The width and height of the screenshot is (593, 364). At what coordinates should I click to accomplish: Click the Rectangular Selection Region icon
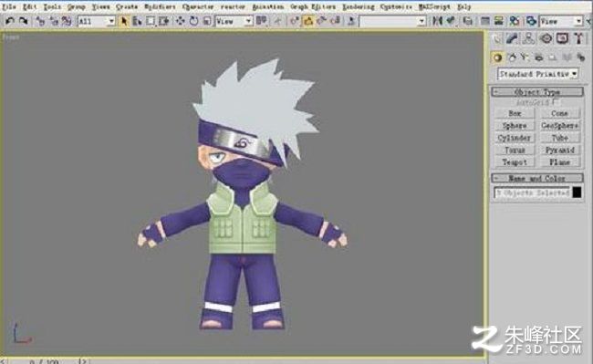[x=151, y=21]
